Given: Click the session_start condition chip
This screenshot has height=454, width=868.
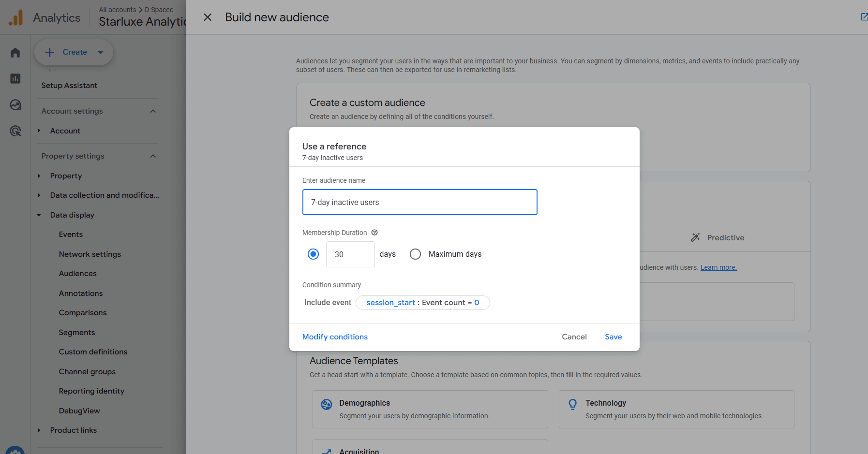Looking at the screenshot, I should point(422,303).
